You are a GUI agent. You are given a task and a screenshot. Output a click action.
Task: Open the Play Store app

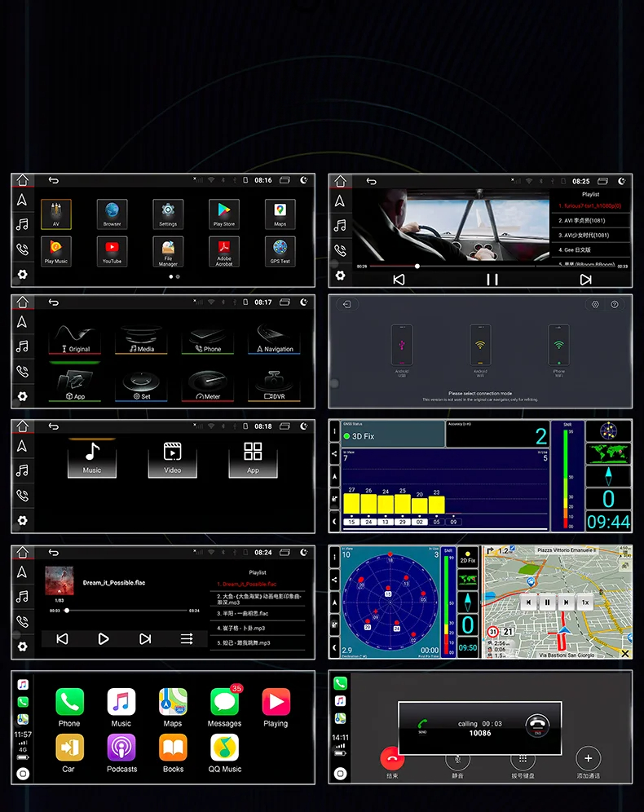tap(223, 214)
